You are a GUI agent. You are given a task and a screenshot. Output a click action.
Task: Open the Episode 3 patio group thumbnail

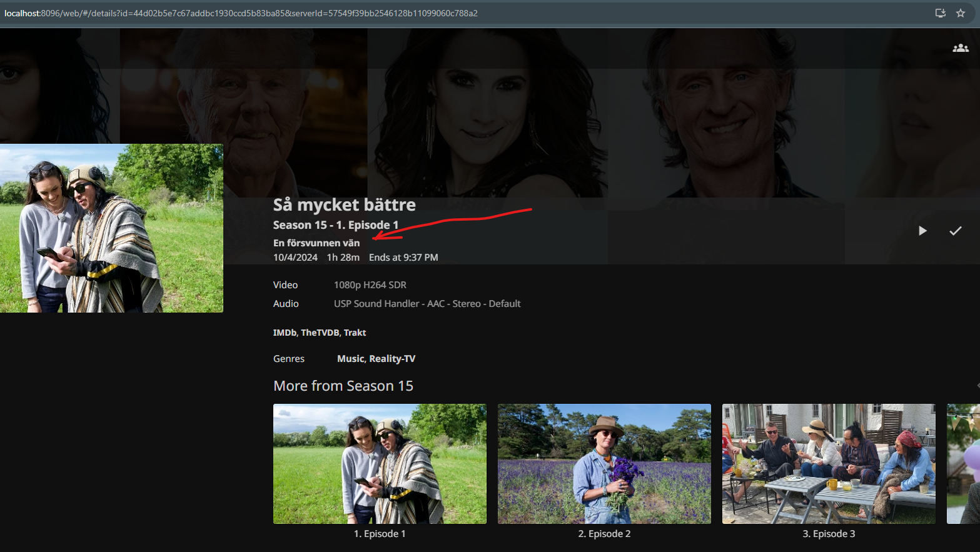(829, 463)
